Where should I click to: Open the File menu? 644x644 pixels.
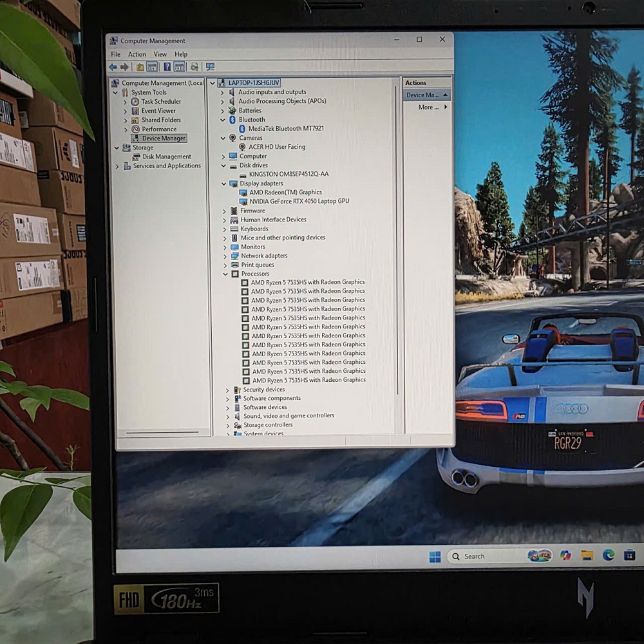116,54
